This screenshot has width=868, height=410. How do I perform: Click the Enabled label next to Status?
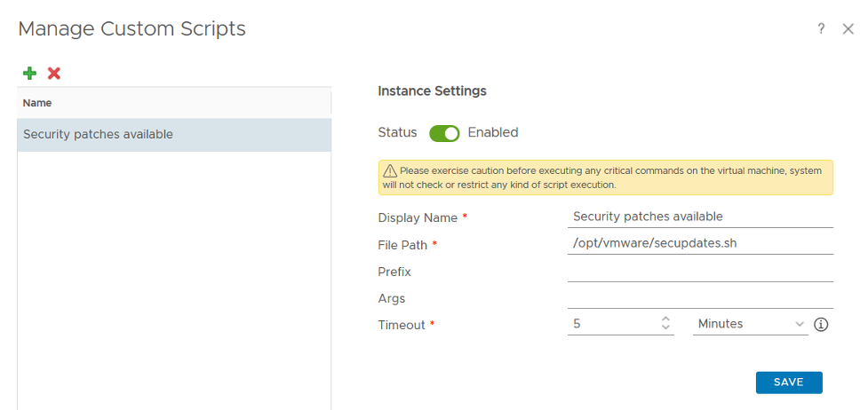pos(492,133)
